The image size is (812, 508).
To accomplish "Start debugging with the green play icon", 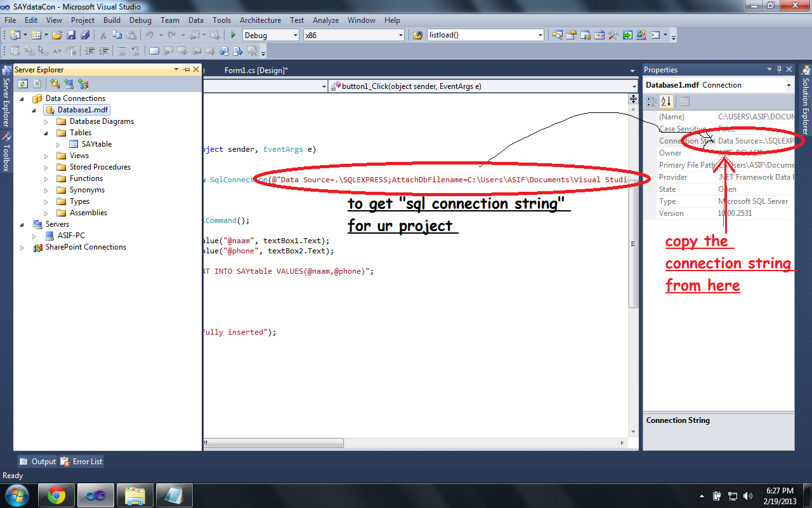I will [x=233, y=35].
